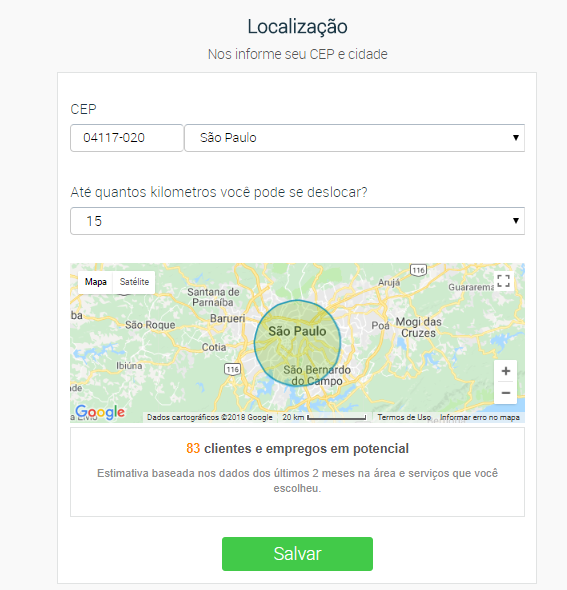Viewport: 567px width, 590px height.
Task: Toggle the map fullscreen view icon
Action: (503, 281)
